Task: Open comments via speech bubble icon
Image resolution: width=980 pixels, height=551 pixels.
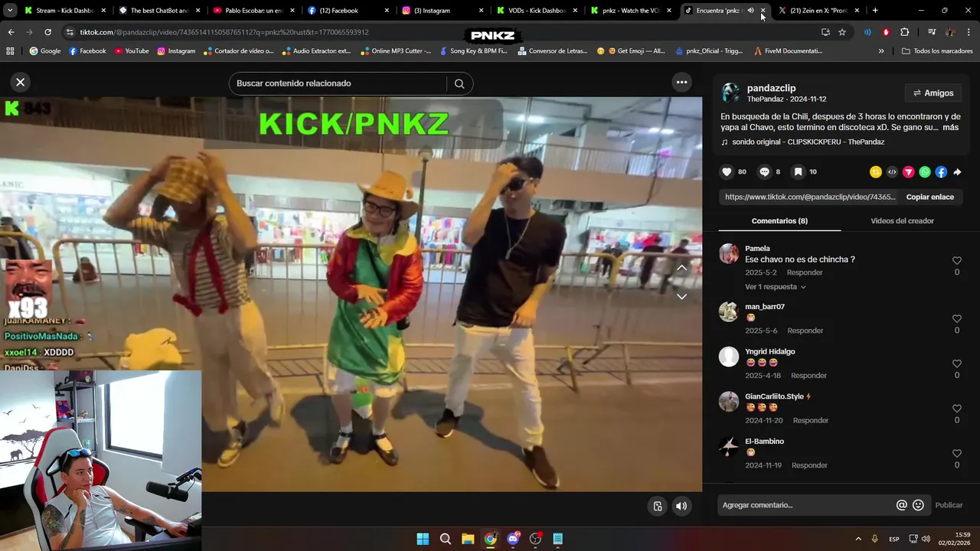Action: (x=764, y=172)
